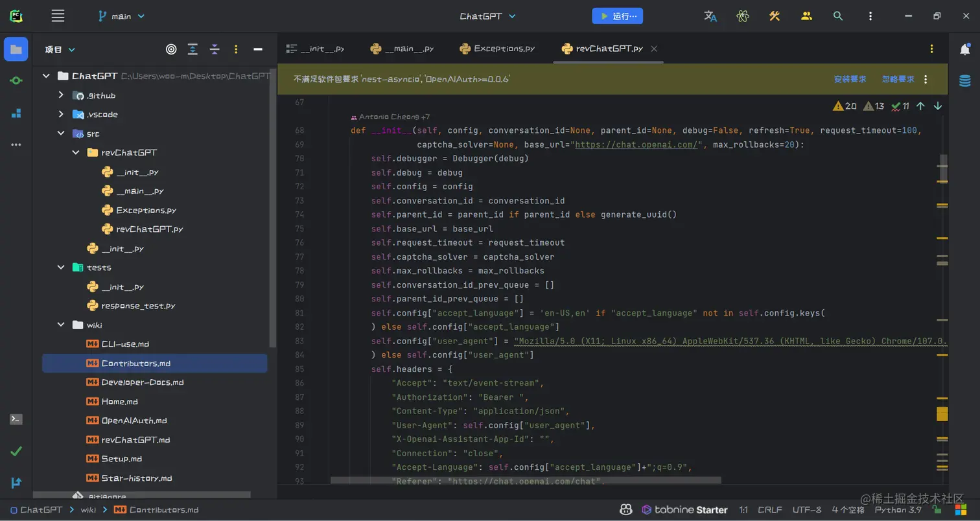Click the Antonio Cheong authors hint
Viewport: 980px width, 521px height.
tap(390, 117)
